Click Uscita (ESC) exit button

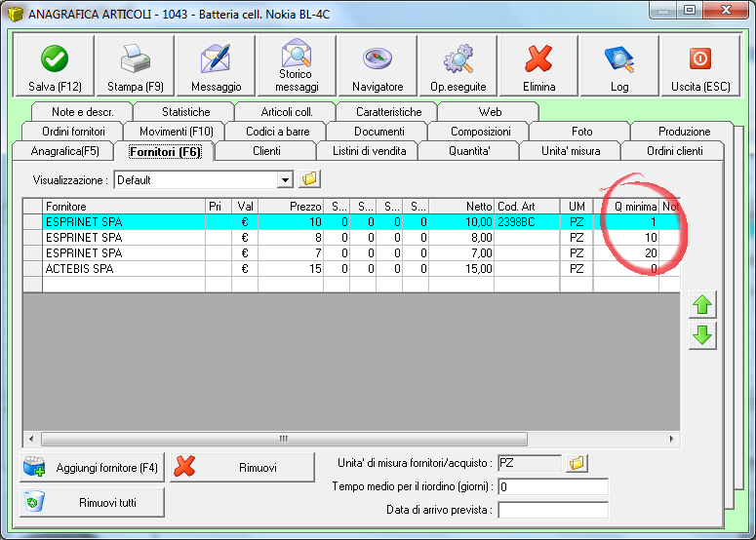coord(700,65)
